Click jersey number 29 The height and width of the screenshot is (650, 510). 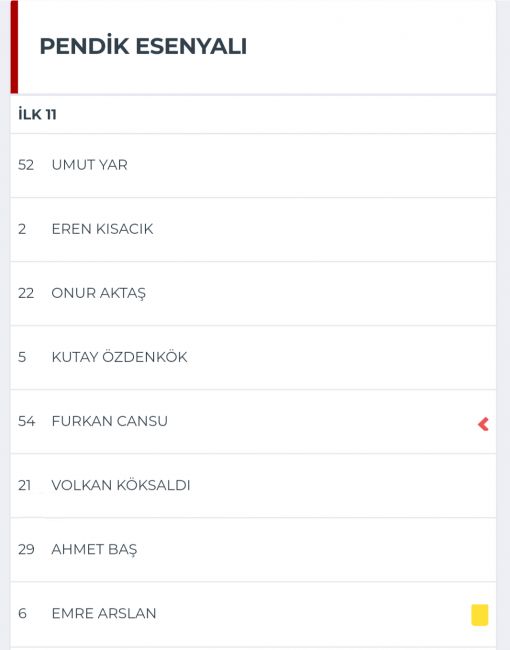[26, 549]
